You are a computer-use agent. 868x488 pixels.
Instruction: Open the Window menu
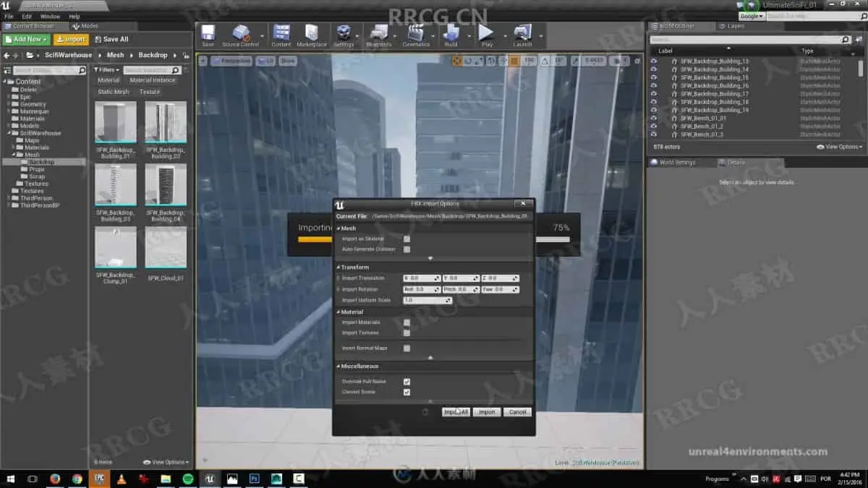pyautogui.click(x=50, y=16)
